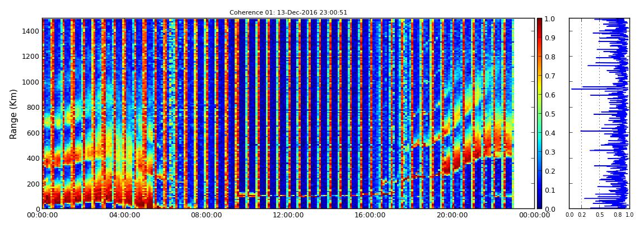Viewport: 644px width, 228px height.
Task: Click the colorbar 1.0 value label
Action: click(x=550, y=19)
